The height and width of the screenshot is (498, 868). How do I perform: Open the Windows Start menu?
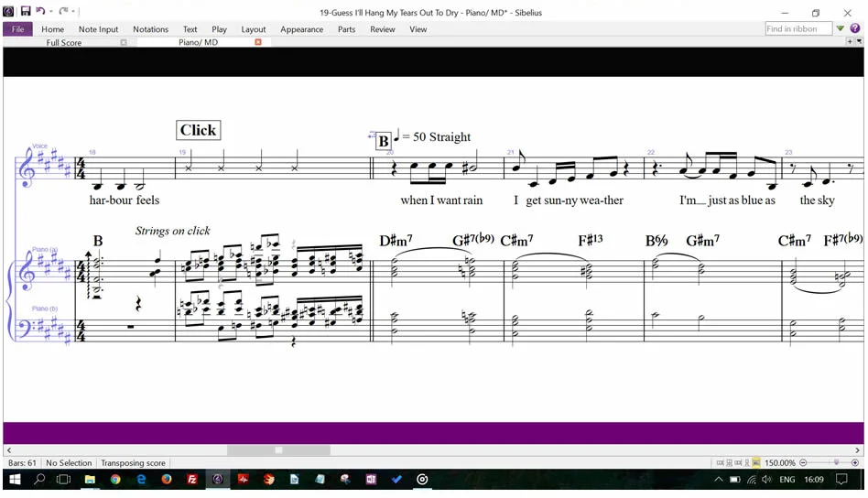pos(15,480)
